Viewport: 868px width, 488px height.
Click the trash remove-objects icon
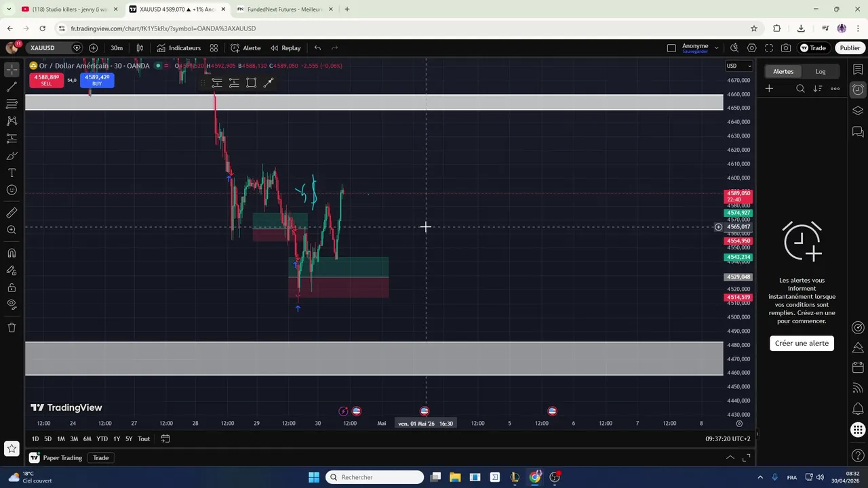pos(12,328)
